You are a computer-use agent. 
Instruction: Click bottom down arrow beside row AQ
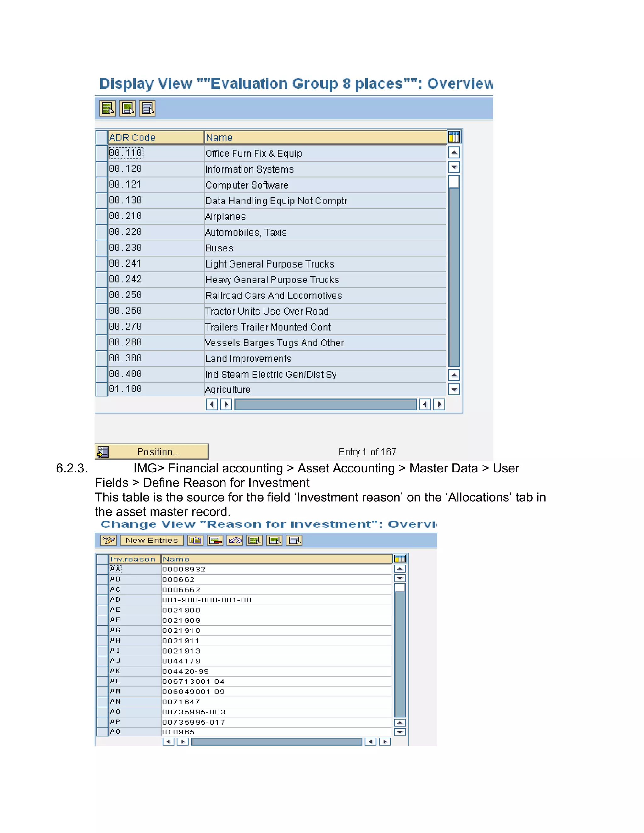click(400, 732)
